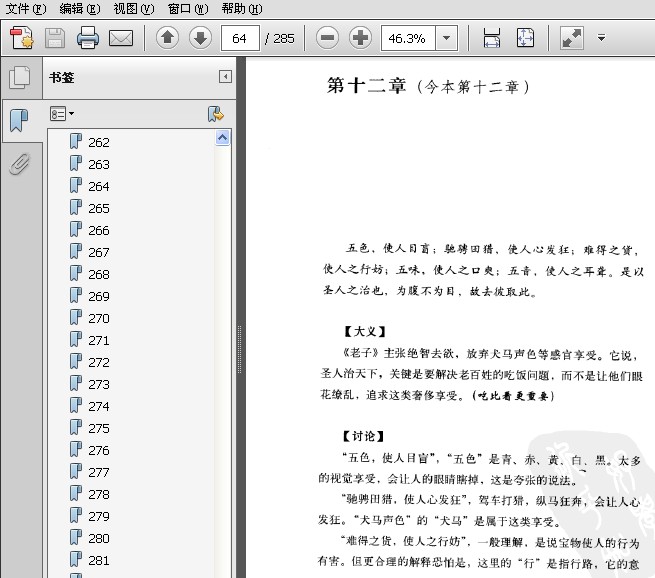Click the new bookmark icon
Screen dimensions: 655x578
tap(216, 114)
